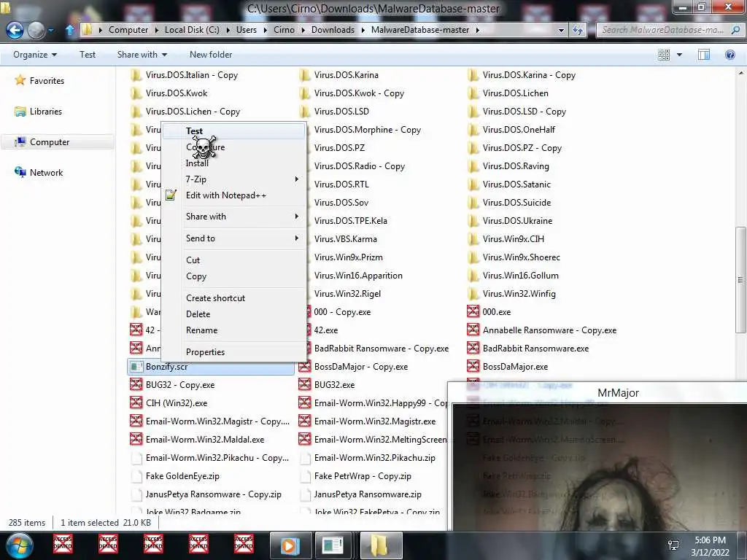Image resolution: width=747 pixels, height=560 pixels.
Task: Click the Favorites star icon
Action: click(x=20, y=80)
